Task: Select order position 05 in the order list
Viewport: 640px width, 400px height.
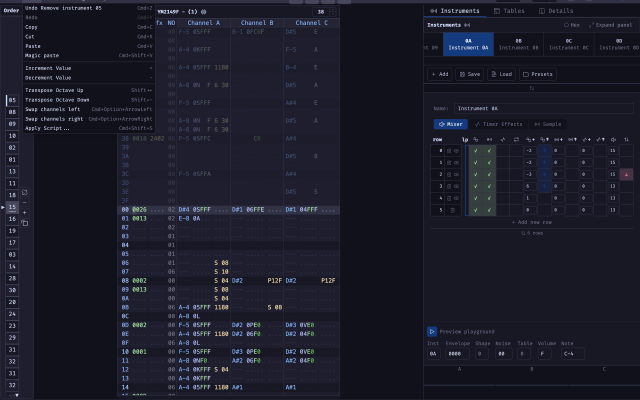Action: (12, 100)
